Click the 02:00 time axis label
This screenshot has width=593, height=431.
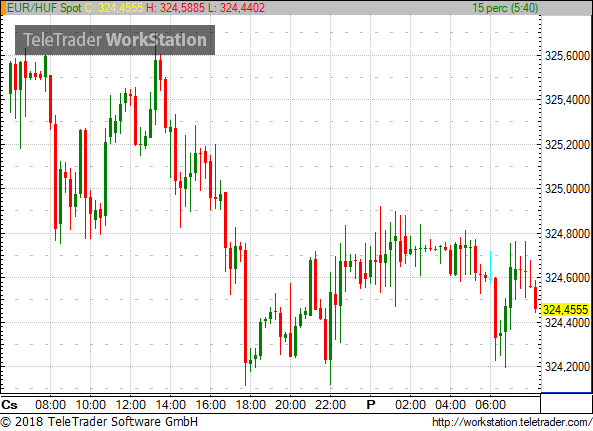pos(410,405)
